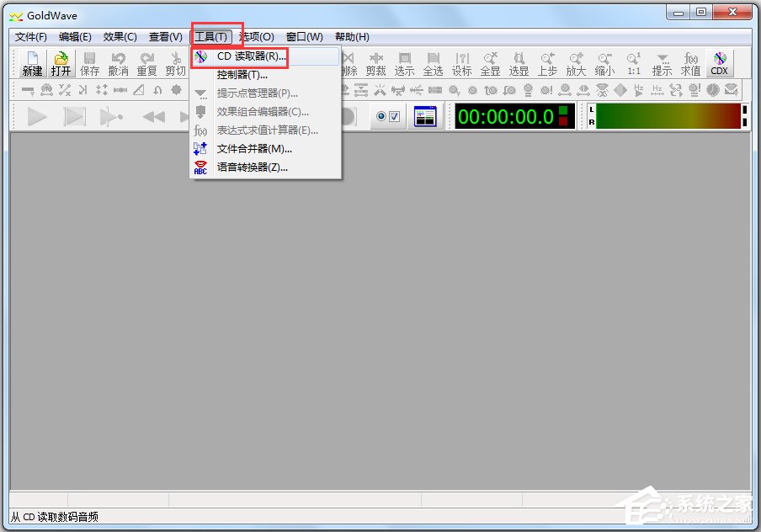Maximize the GoldWave window
The width and height of the screenshot is (761, 532).
click(701, 12)
